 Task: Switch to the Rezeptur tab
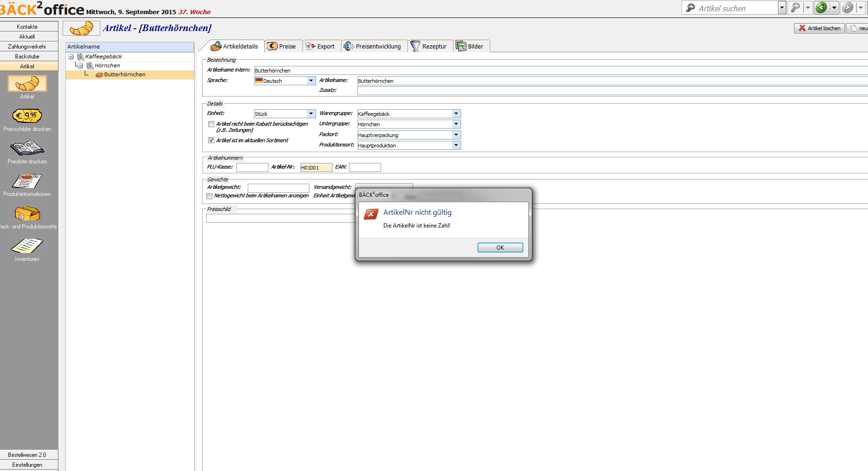429,46
